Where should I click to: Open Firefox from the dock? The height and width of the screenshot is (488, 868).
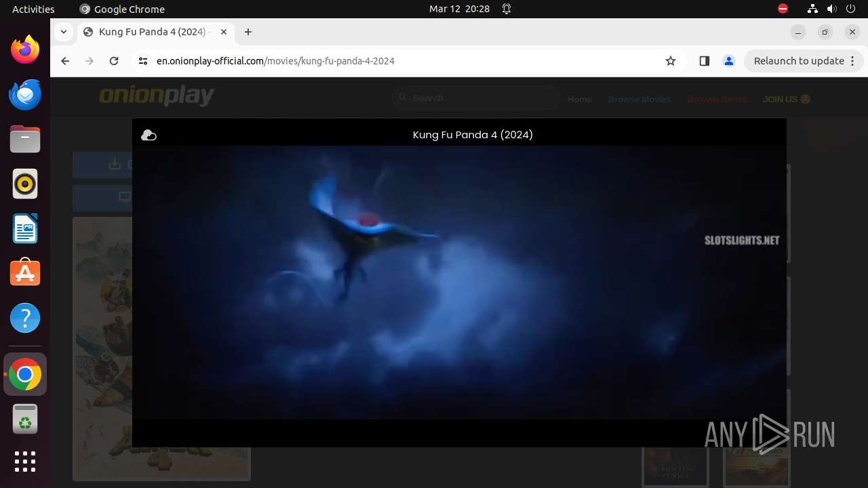[25, 50]
